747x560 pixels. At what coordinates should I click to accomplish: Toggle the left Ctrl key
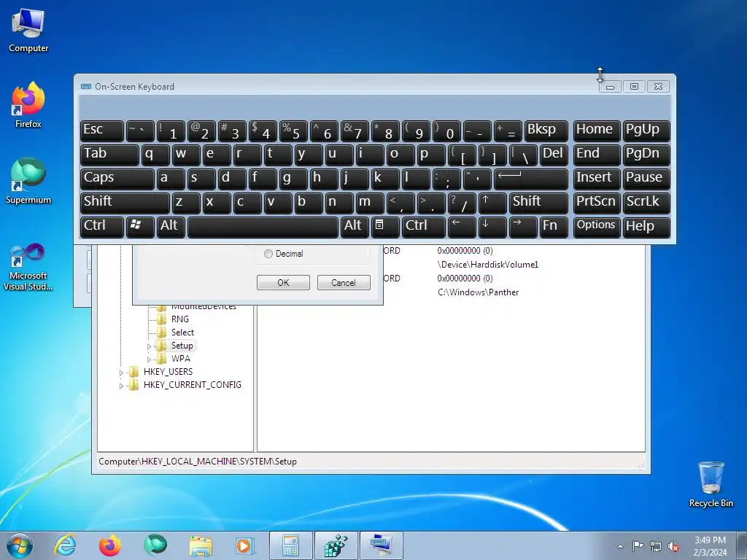(102, 227)
